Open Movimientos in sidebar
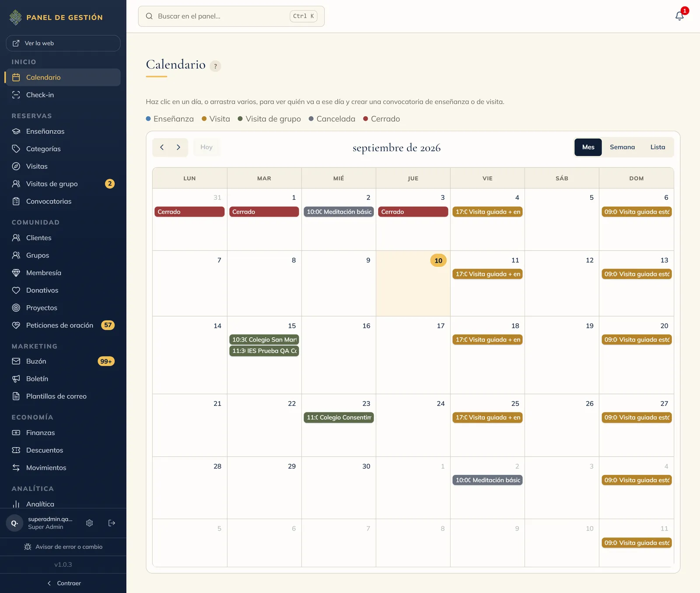This screenshot has height=593, width=700. point(63,467)
